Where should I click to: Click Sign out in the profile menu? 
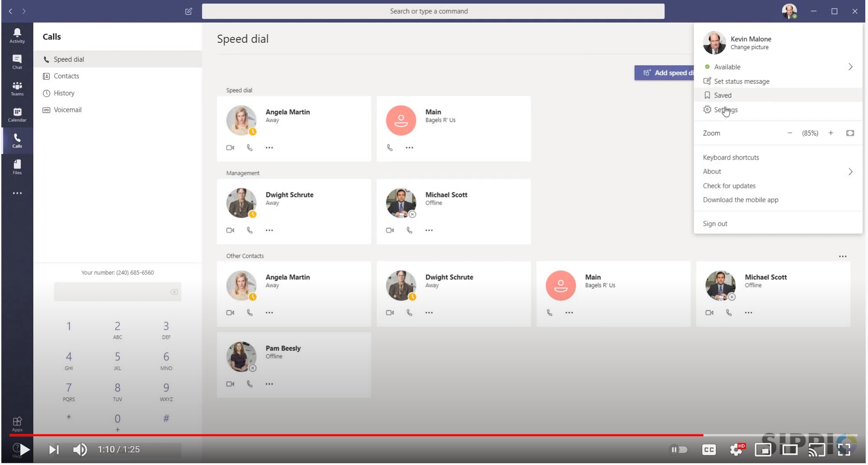(715, 224)
